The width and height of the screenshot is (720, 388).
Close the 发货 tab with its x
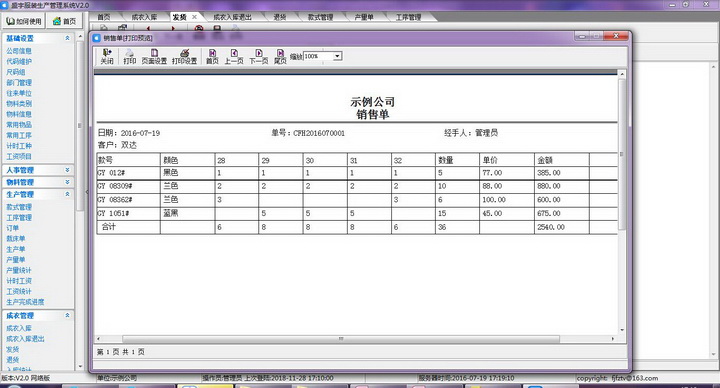tap(194, 17)
